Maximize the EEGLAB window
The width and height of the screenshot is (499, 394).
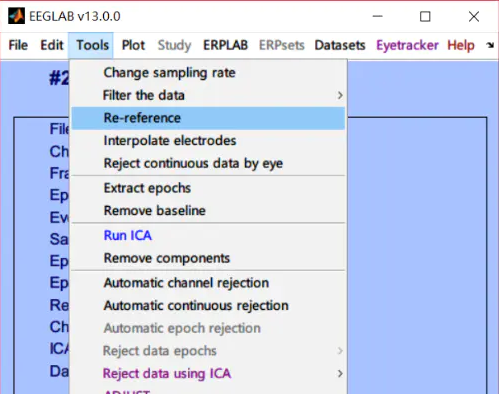[425, 16]
